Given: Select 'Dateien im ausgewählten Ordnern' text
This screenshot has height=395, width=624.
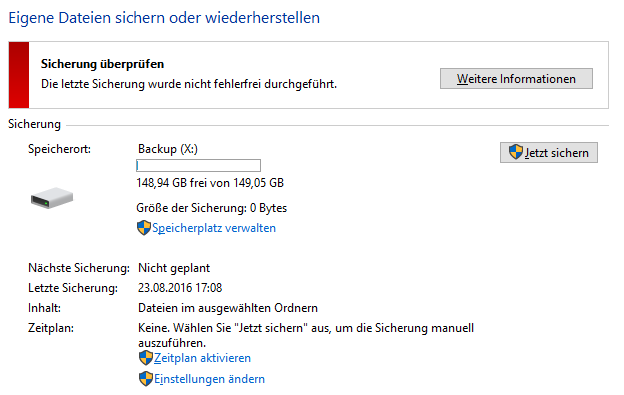Looking at the screenshot, I should pyautogui.click(x=228, y=308).
